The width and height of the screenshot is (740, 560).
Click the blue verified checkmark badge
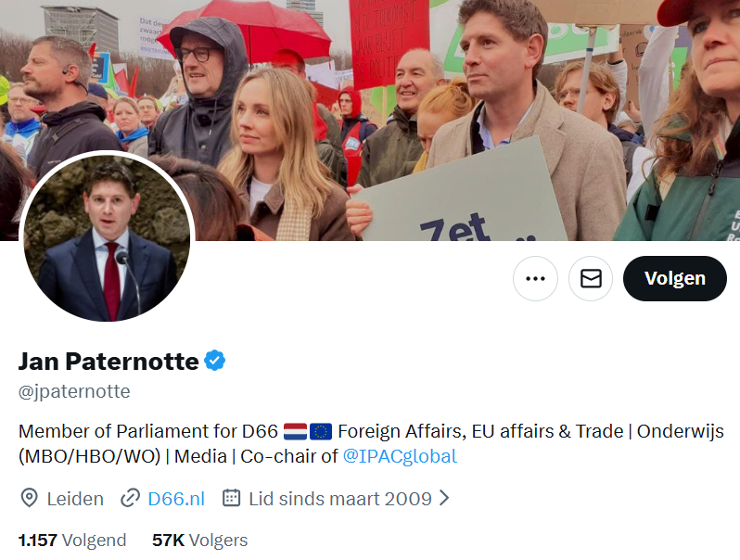coord(215,361)
